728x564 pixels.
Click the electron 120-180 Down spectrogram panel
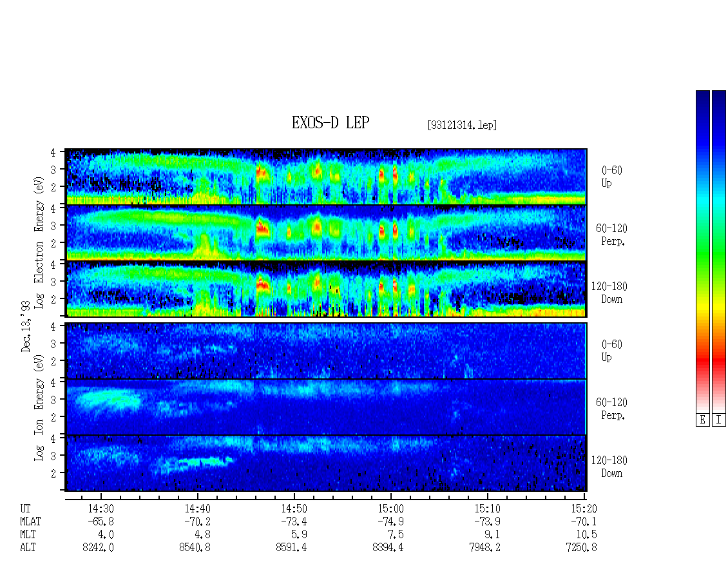327,289
